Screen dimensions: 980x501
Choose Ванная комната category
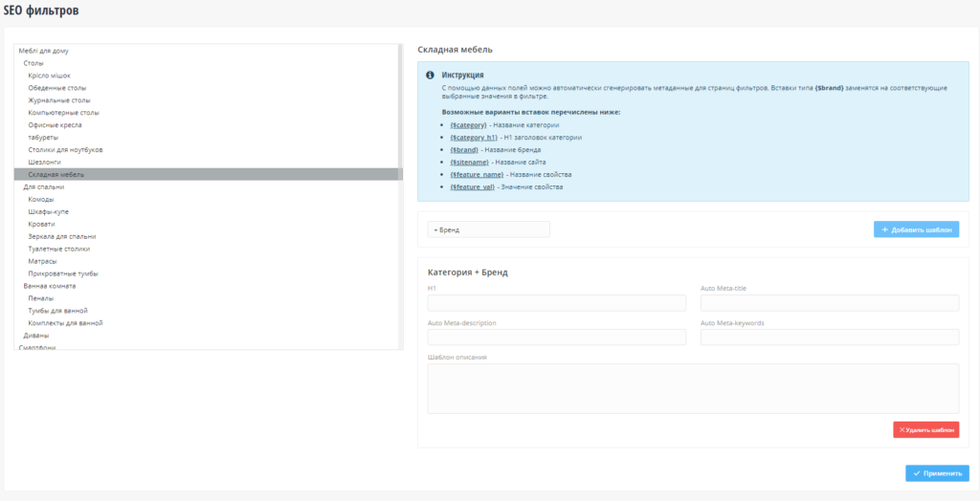[50, 286]
